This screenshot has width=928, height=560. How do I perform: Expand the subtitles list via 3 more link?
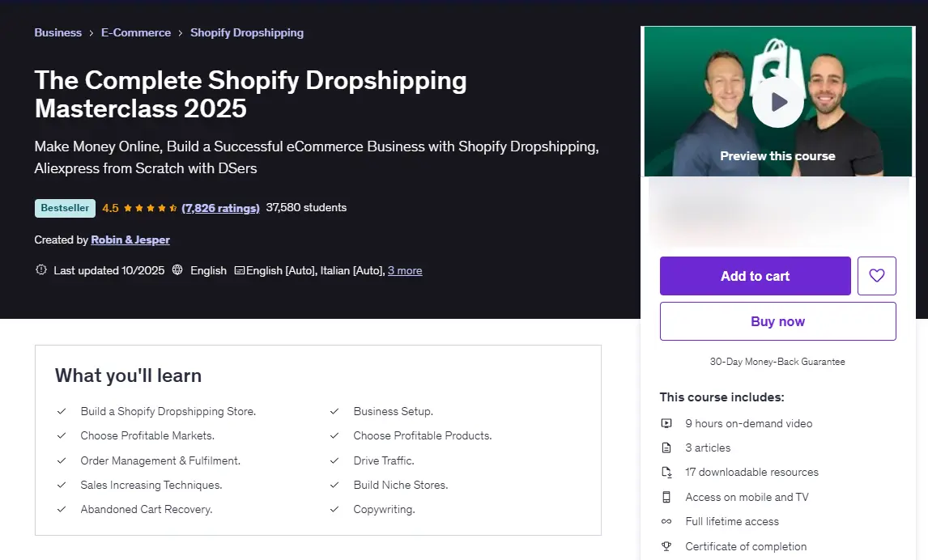click(405, 270)
